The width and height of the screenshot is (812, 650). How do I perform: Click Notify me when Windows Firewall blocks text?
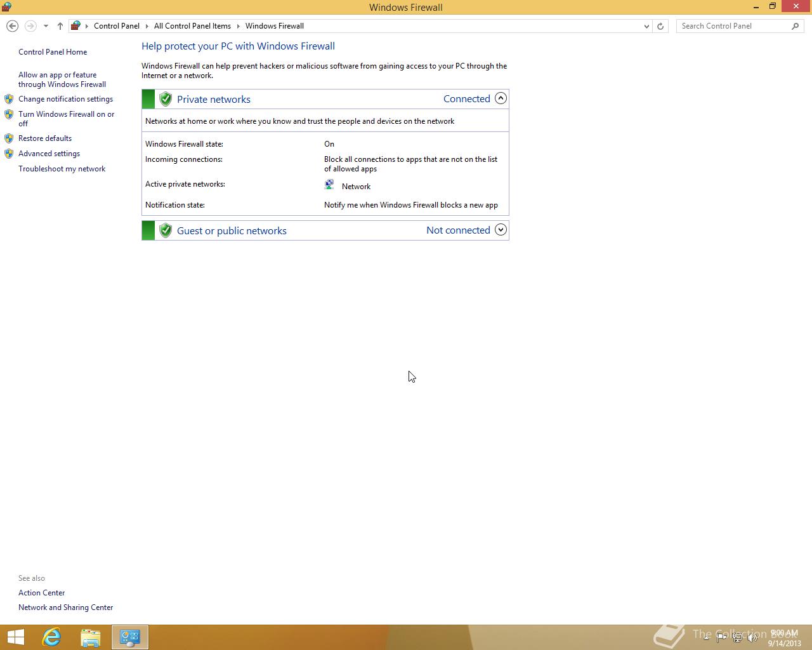[411, 205]
